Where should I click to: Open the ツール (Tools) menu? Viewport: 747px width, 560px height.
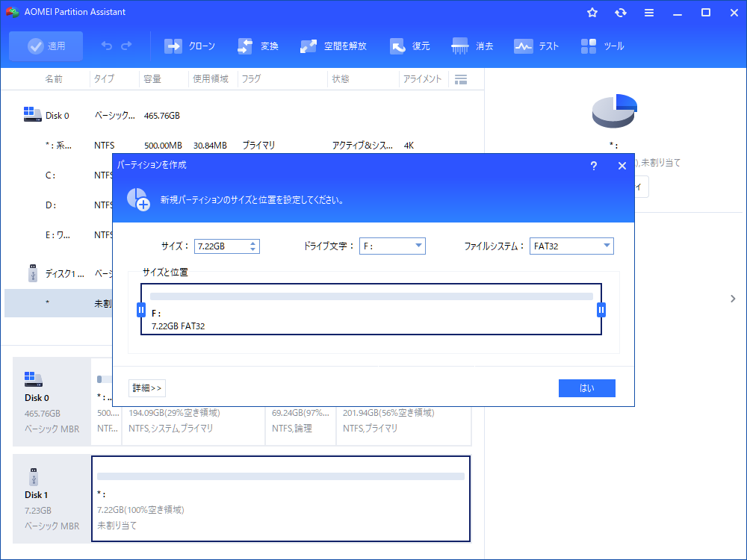click(x=603, y=46)
